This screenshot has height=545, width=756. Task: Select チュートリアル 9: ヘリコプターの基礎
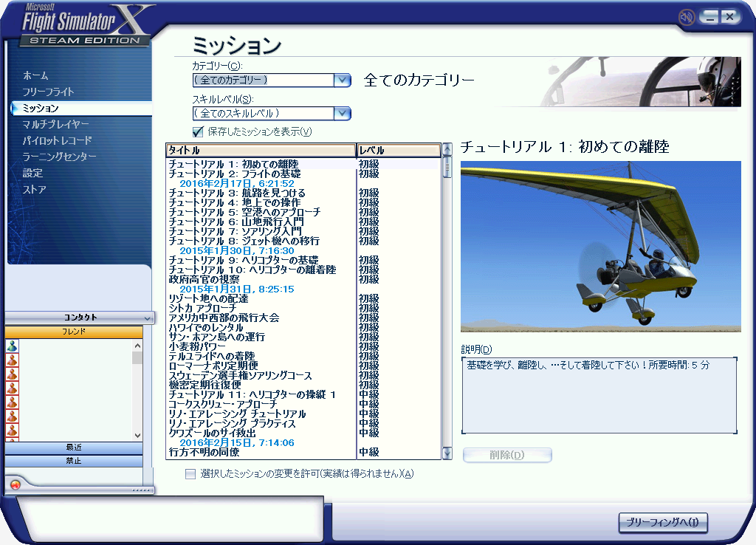click(x=244, y=260)
